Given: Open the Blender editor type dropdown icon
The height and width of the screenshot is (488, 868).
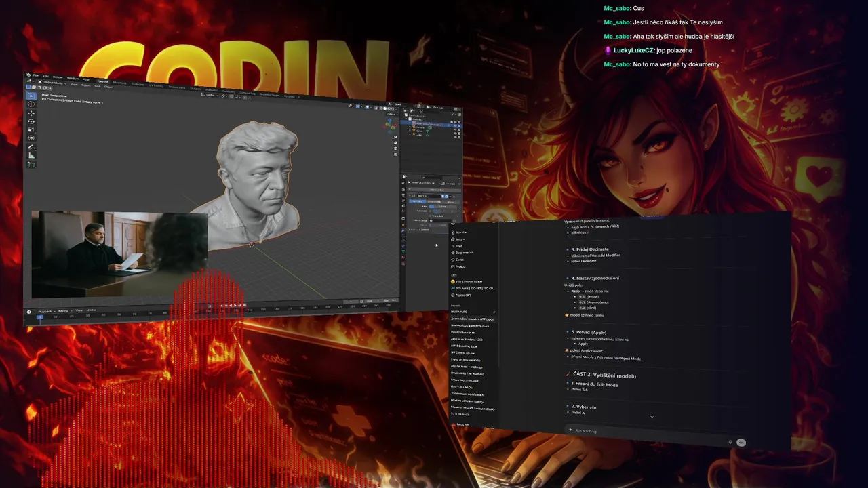Looking at the screenshot, I should coord(29,81).
